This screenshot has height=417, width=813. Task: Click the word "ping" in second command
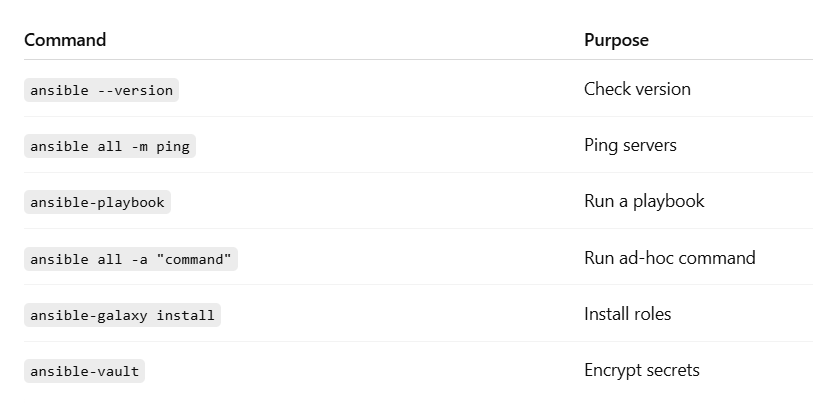click(173, 147)
